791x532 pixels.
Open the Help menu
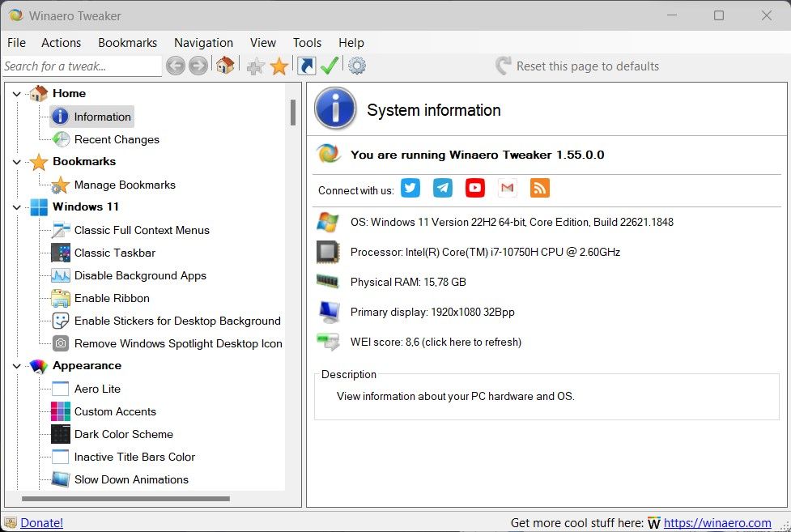[351, 43]
